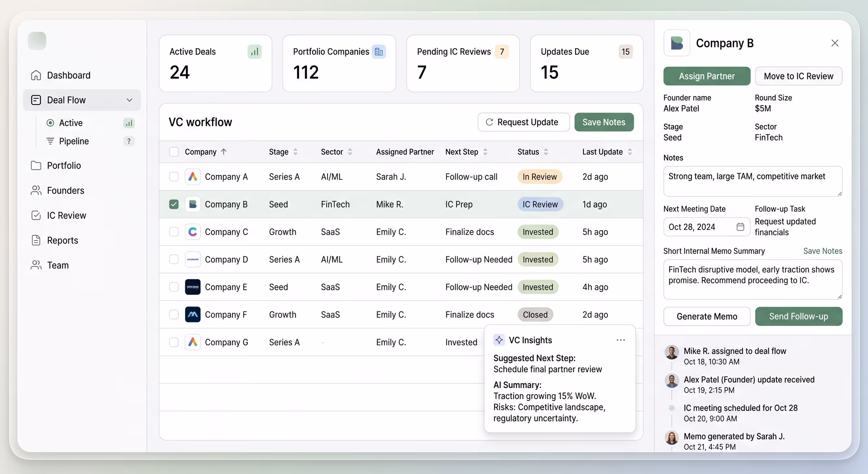Click the green Save Notes button
The width and height of the screenshot is (868, 474).
(x=604, y=122)
